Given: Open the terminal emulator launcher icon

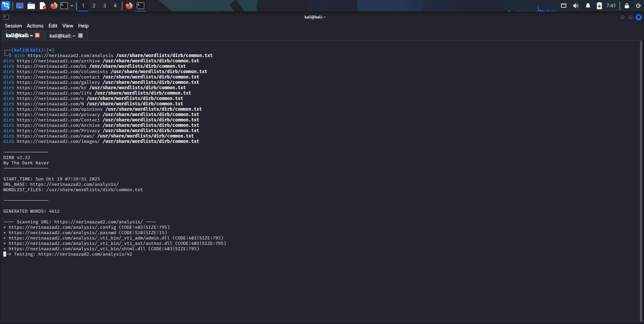Looking at the screenshot, I should (64, 6).
